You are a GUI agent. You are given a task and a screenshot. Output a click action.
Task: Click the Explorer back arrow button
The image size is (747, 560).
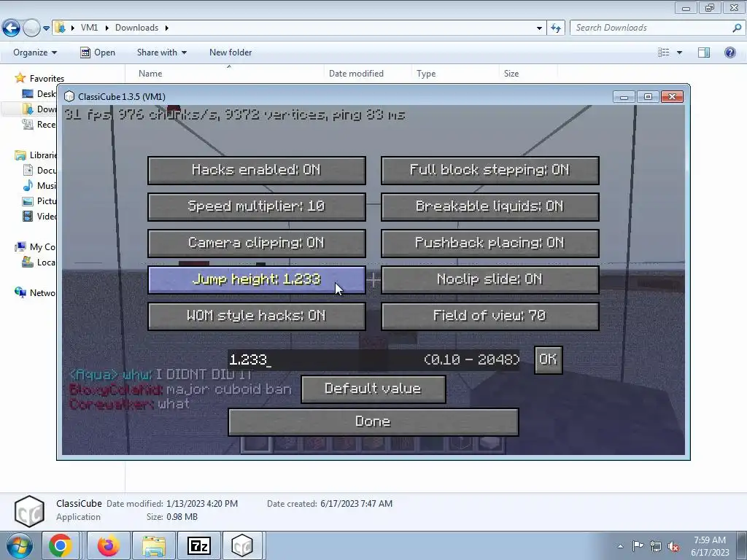12,28
